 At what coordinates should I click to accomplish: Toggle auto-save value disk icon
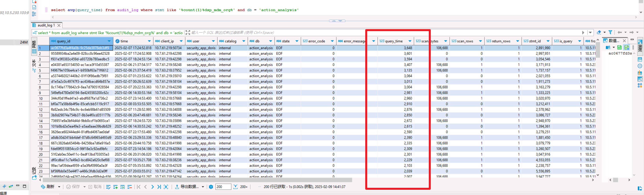(626, 47)
